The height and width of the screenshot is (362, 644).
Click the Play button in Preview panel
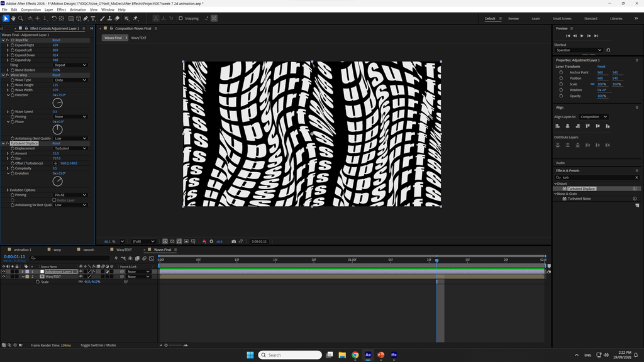pyautogui.click(x=582, y=36)
